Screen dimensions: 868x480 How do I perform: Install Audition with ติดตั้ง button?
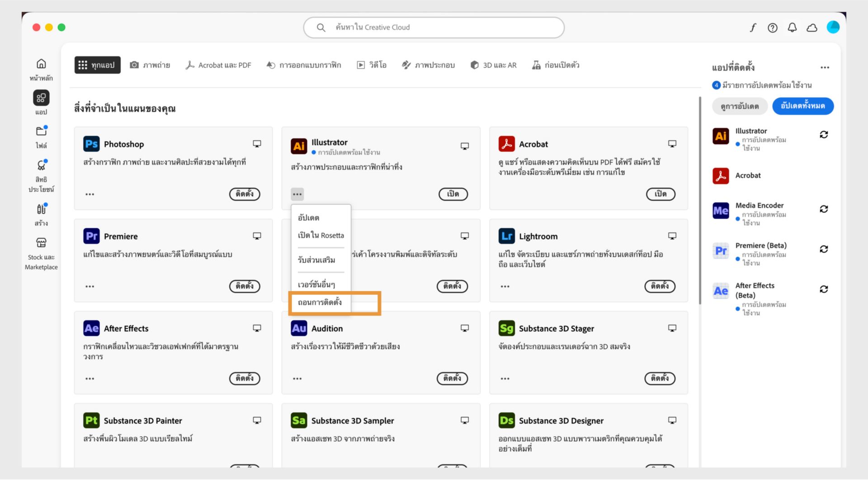(x=452, y=378)
